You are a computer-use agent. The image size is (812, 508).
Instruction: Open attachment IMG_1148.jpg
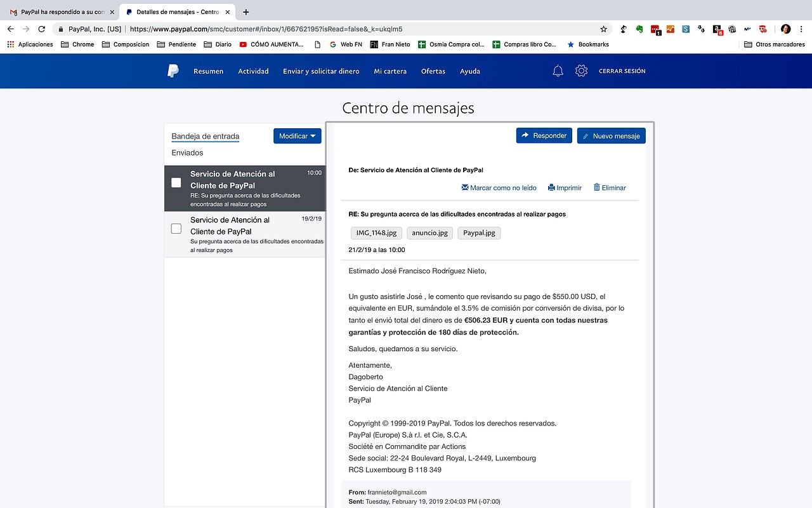pyautogui.click(x=376, y=233)
